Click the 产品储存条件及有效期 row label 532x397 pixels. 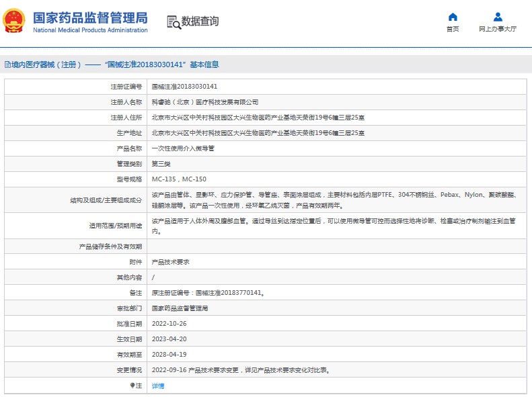coord(110,247)
